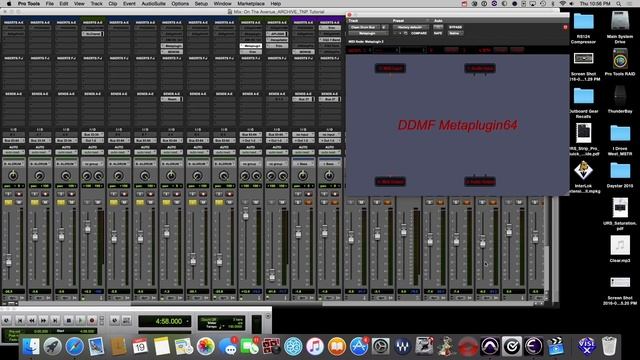Image resolution: width=640 pixels, height=360 pixels.
Task: Click the Spotlight search icon in the menu bar
Action: pos(619,3)
